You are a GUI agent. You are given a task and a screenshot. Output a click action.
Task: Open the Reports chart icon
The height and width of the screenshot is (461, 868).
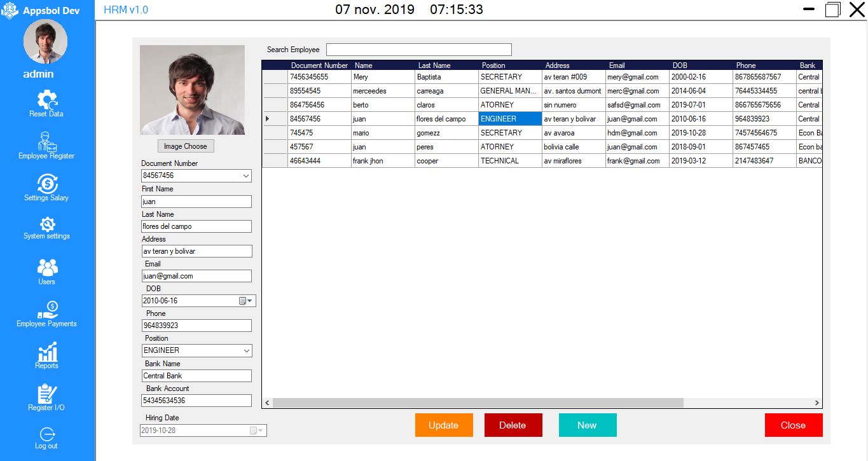pyautogui.click(x=47, y=352)
